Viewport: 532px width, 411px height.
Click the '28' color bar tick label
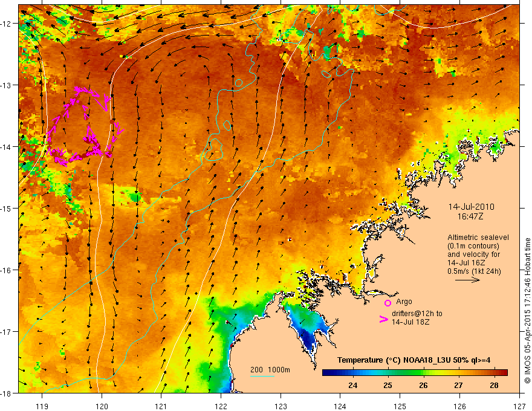coord(494,385)
